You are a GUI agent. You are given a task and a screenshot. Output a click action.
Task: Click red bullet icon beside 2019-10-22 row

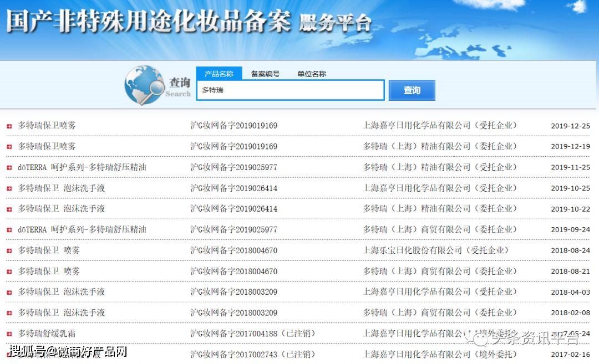click(x=9, y=209)
